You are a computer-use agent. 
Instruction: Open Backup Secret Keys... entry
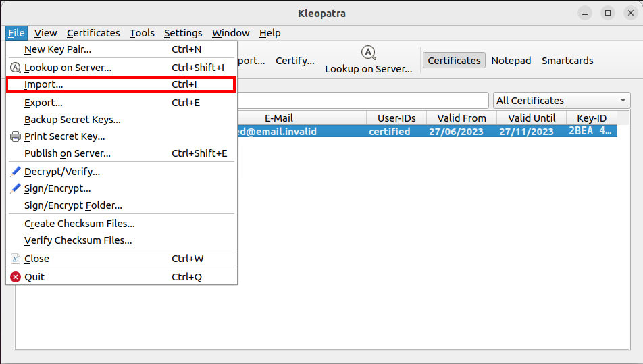coord(122,120)
